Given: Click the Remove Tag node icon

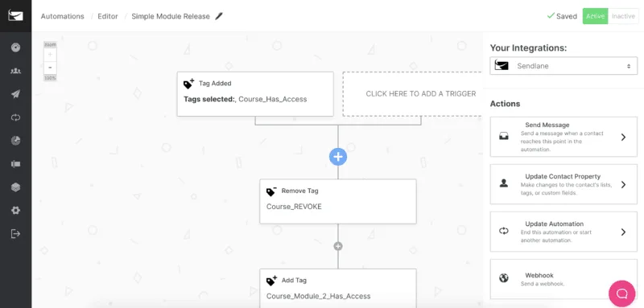Looking at the screenshot, I should click(x=271, y=191).
